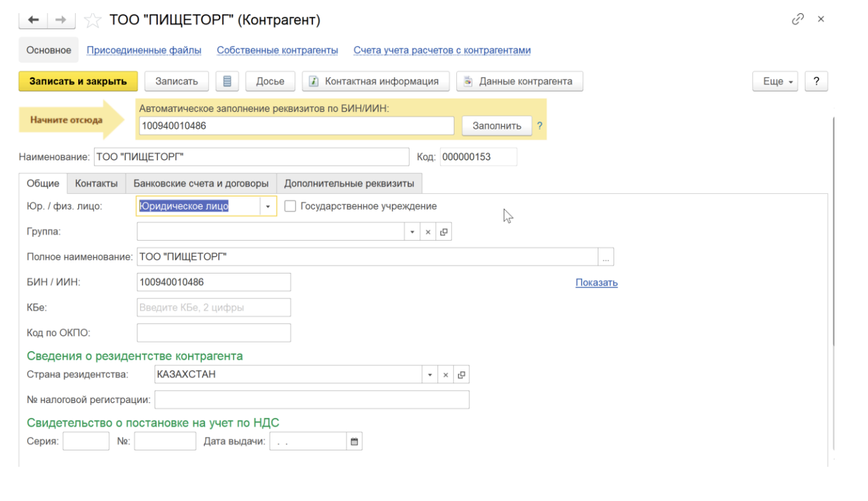
Task: Open the Страна резидентства dropdown
Action: [x=429, y=375]
